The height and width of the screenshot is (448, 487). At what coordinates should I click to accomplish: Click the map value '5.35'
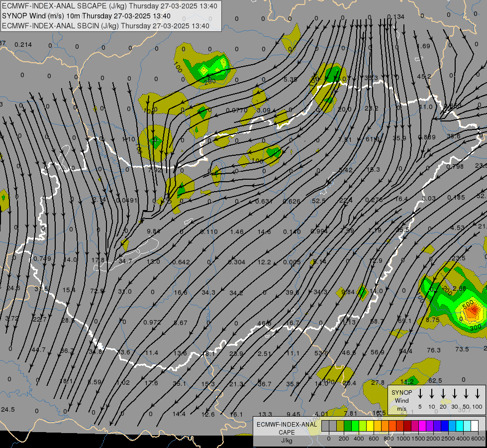[x=291, y=79]
